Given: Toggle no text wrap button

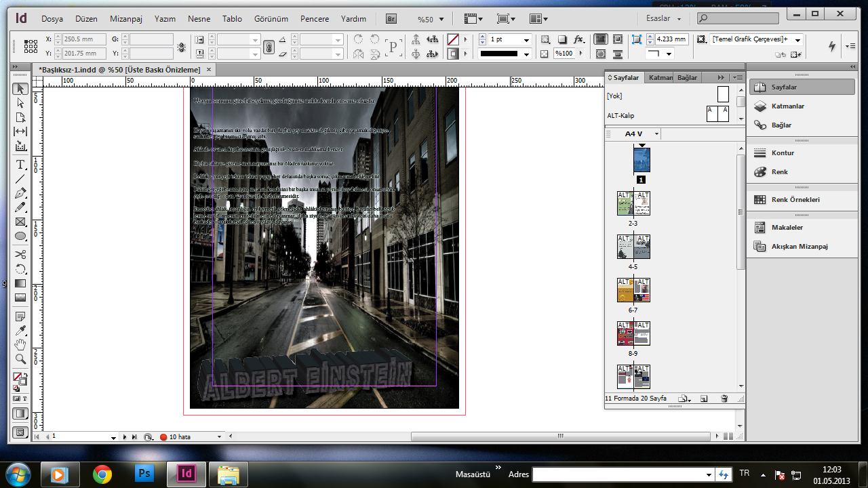Looking at the screenshot, I should click(600, 39).
